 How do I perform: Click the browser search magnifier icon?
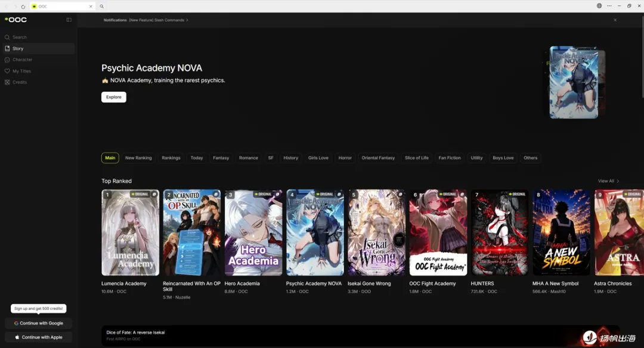coord(101,7)
